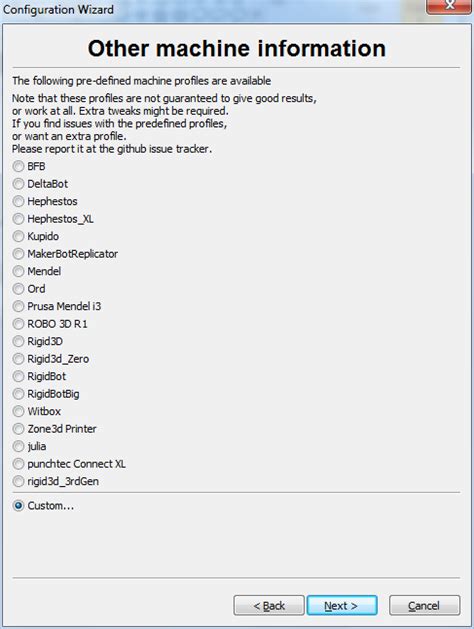Click the Next button
Screen dimensions: 474x629
tap(342, 605)
